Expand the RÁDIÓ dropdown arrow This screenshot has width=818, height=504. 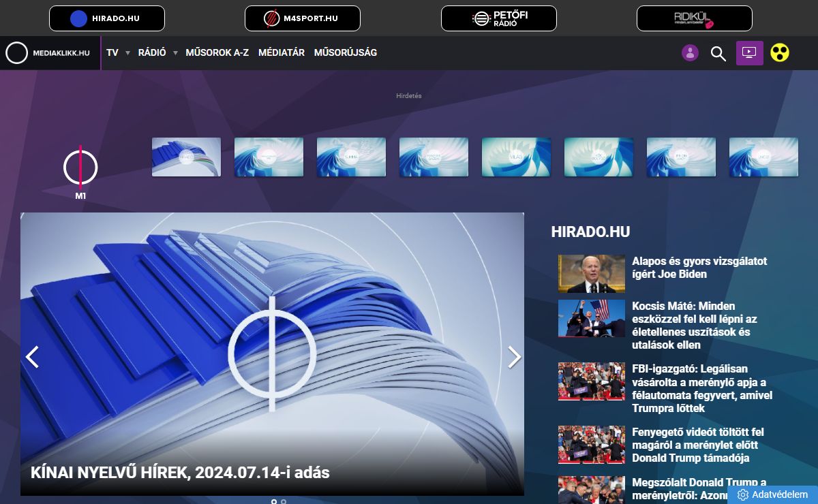[x=175, y=53]
